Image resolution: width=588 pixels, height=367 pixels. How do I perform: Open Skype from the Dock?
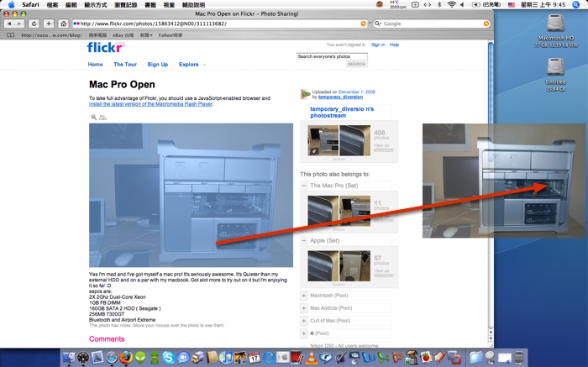point(169,357)
